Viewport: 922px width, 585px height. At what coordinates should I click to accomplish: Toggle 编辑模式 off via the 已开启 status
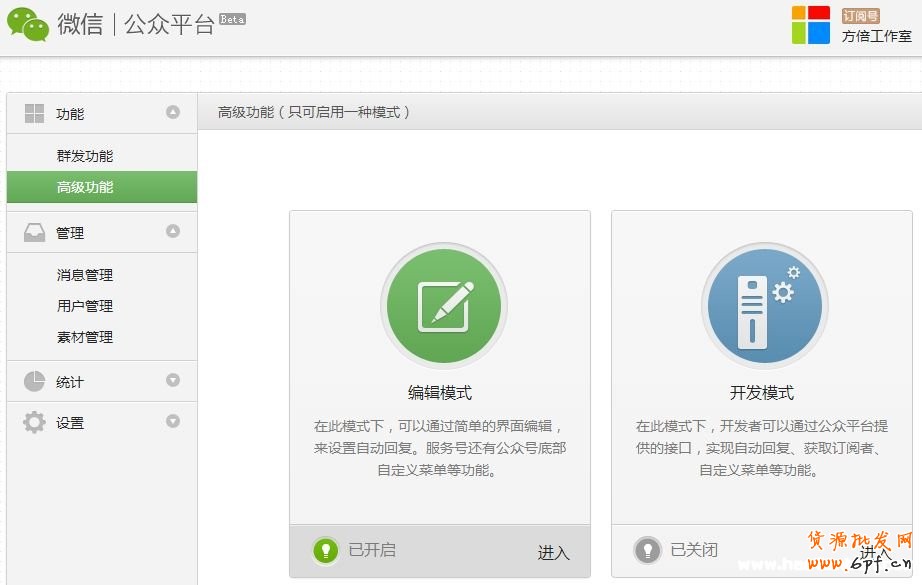click(x=372, y=550)
